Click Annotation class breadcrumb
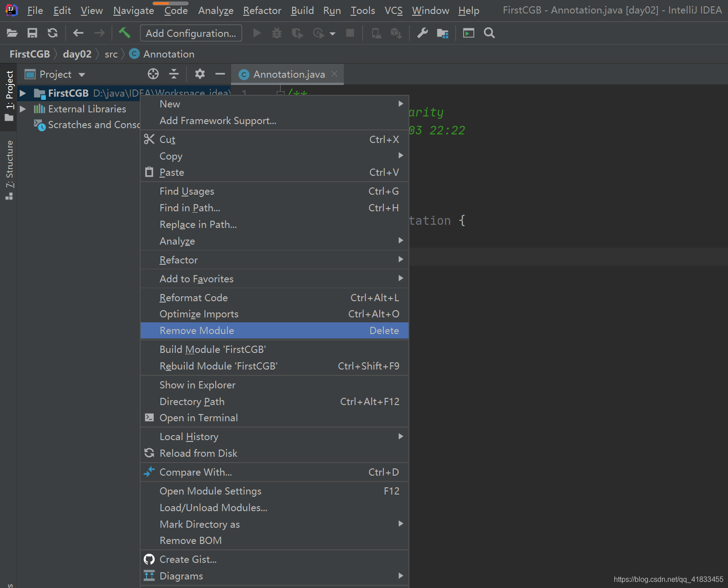Screen dimensions: 728x588 pos(162,54)
